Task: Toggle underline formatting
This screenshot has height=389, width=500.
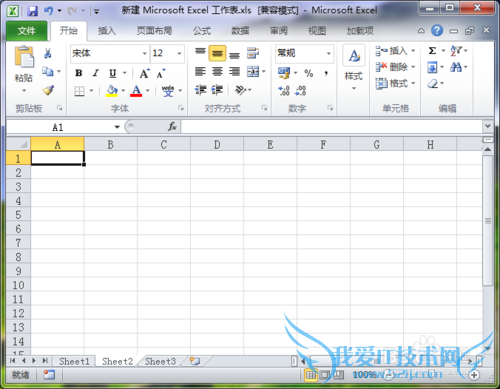Action: [113, 73]
